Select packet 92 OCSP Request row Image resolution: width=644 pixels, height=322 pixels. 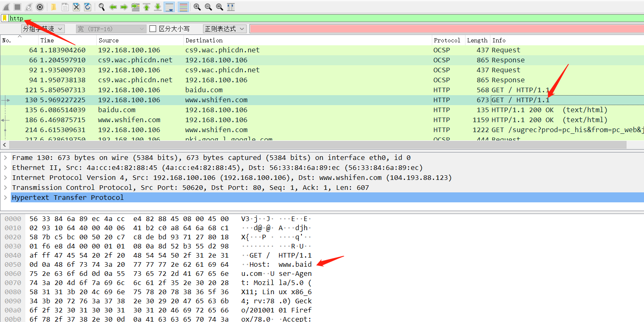tap(322, 70)
